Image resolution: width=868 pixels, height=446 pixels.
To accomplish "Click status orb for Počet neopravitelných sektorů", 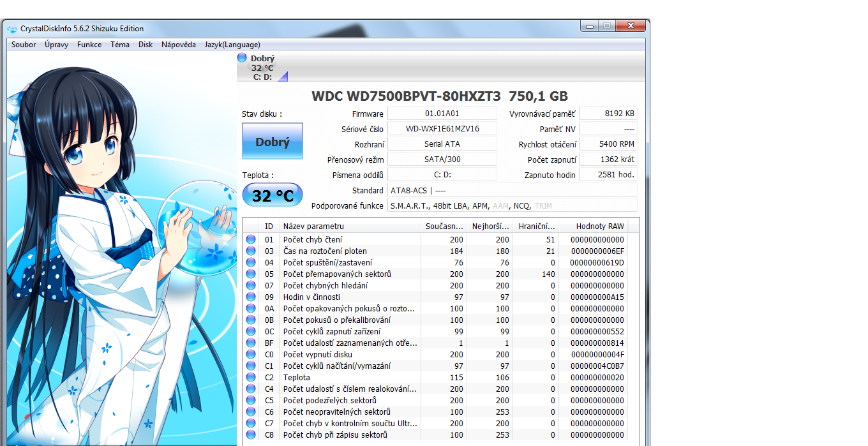I will point(251,412).
